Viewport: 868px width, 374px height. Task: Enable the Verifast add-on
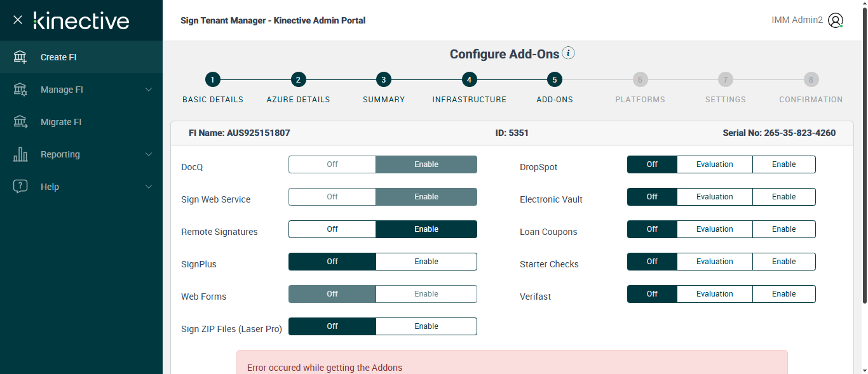[784, 294]
